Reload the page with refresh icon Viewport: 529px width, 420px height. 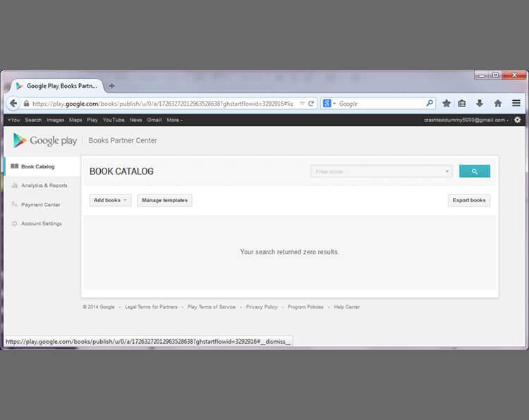point(311,104)
